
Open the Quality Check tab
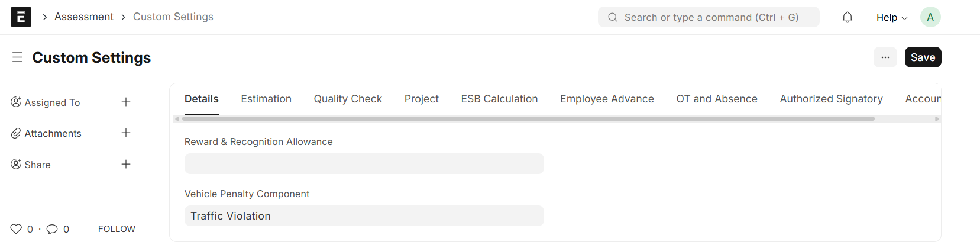[x=348, y=99]
